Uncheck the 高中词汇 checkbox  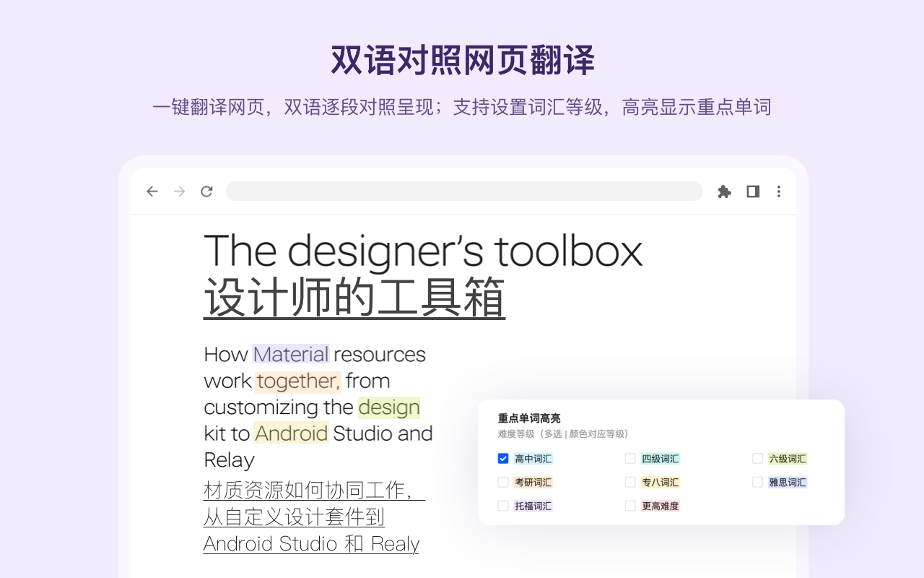pyautogui.click(x=502, y=458)
